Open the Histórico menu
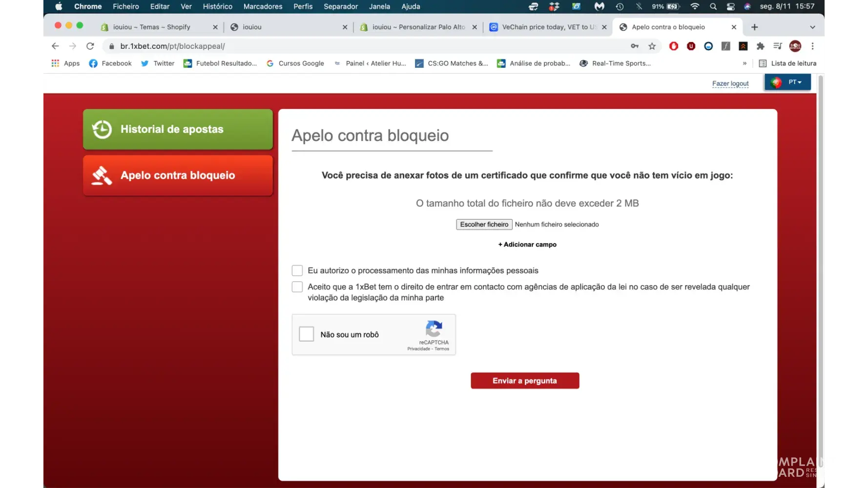This screenshot has height=488, width=868. (x=218, y=6)
